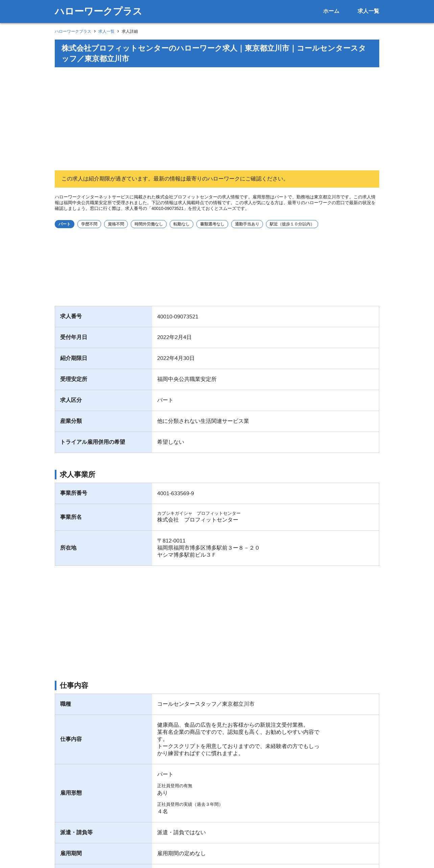Click the date 2022年2月4日
The height and width of the screenshot is (868, 434).
click(x=174, y=337)
